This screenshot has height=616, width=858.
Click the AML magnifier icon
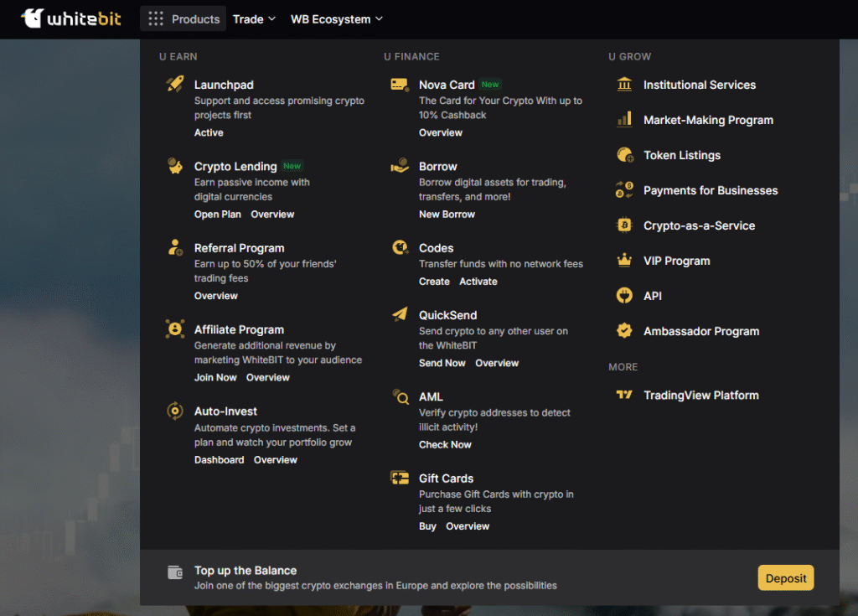(x=401, y=396)
